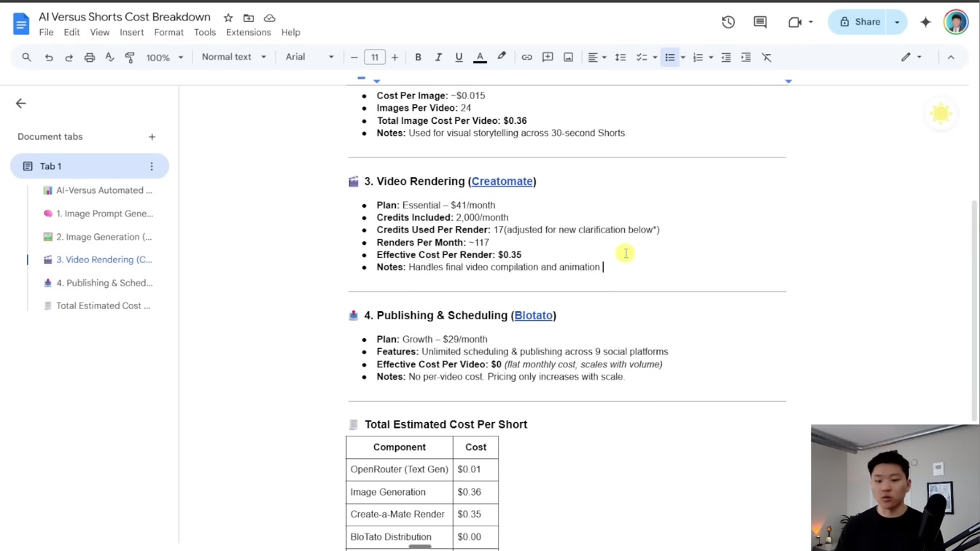Open the Edit menu
Image resolution: width=980 pixels, height=551 pixels.
pos(71,32)
